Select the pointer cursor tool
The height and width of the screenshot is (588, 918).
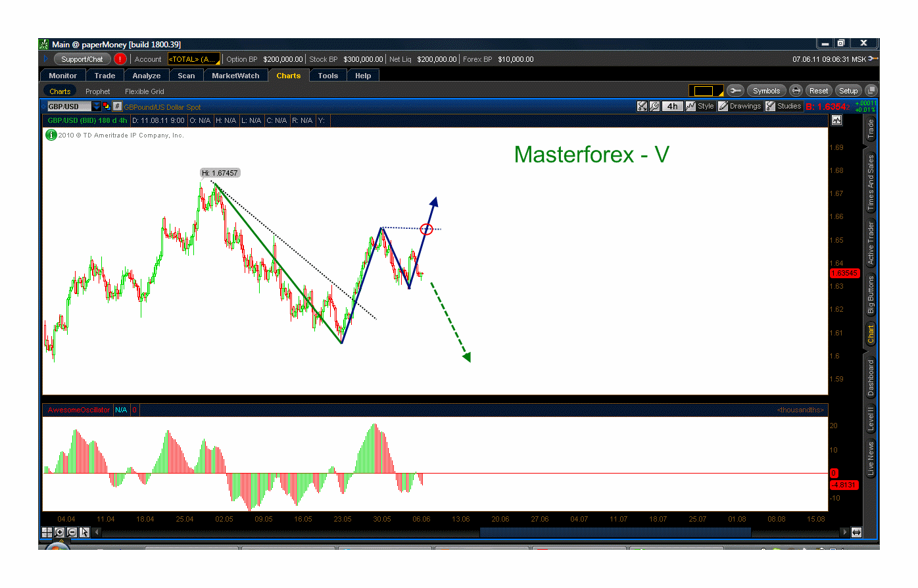click(x=84, y=532)
